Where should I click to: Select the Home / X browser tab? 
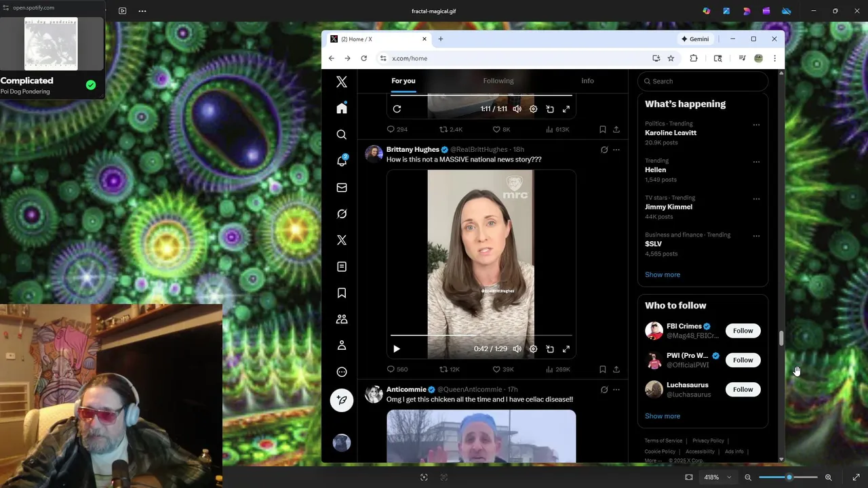point(378,39)
